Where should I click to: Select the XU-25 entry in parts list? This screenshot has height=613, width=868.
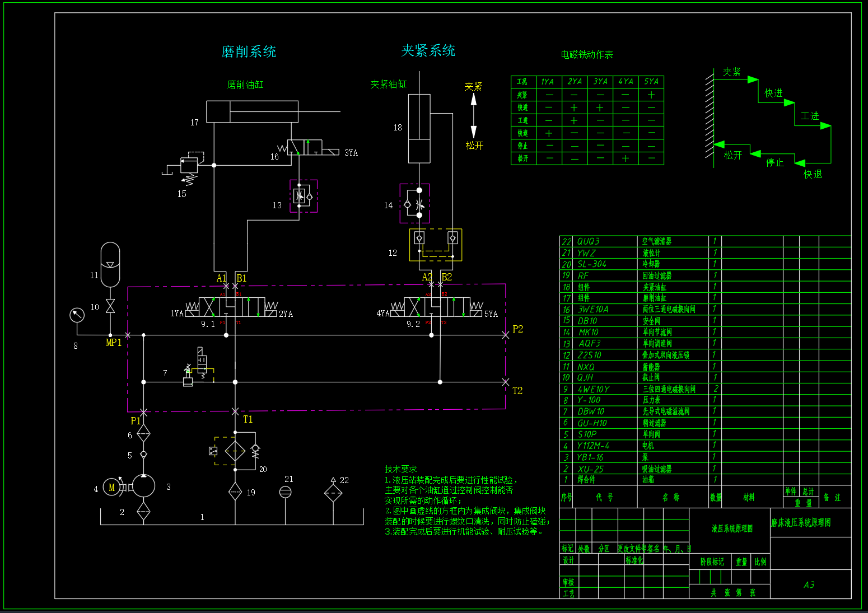(591, 469)
